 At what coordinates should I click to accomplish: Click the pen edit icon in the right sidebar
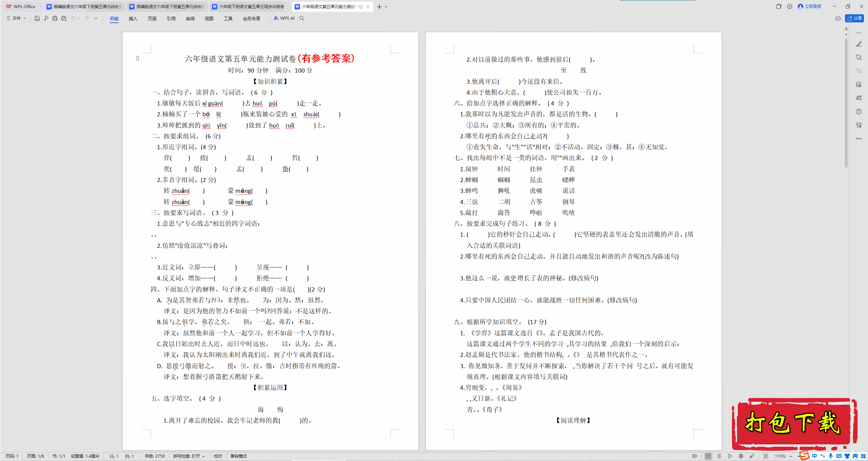859,44
